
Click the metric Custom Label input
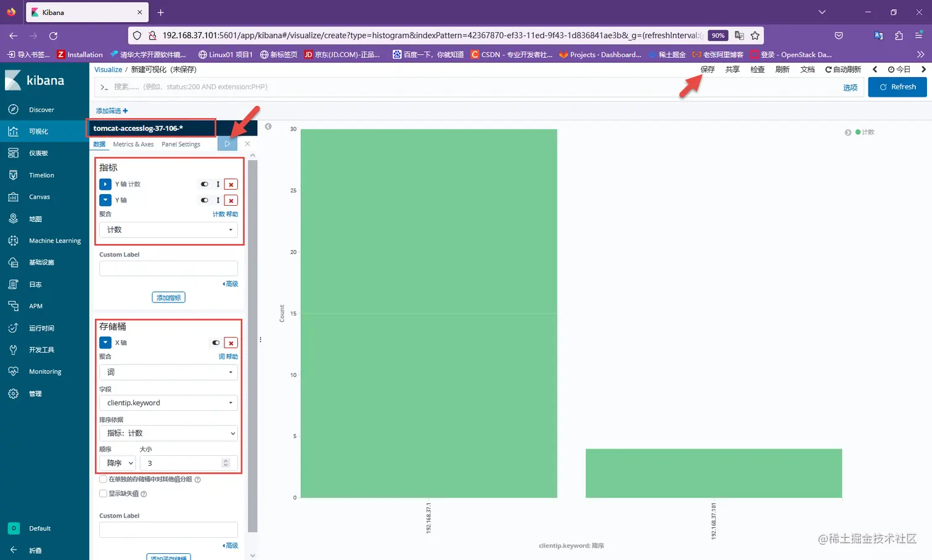(x=168, y=269)
